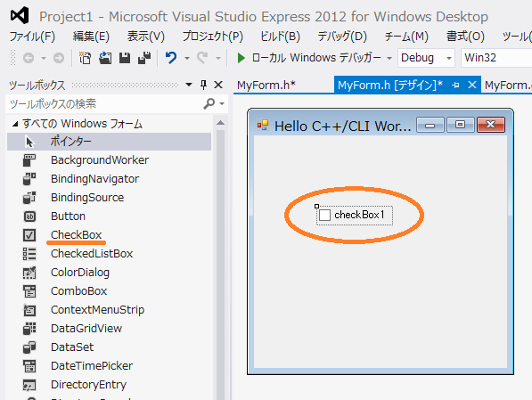Click the toolbox scrollbar up arrow

(x=220, y=123)
